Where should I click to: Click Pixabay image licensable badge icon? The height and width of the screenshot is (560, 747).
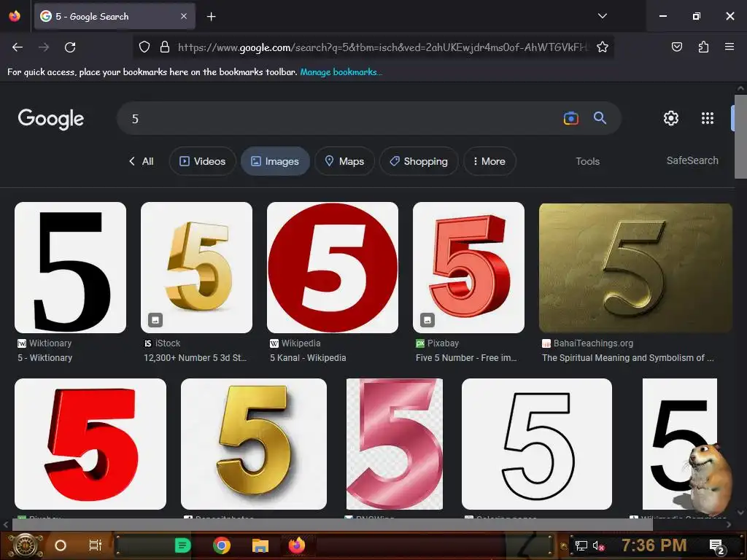point(427,320)
